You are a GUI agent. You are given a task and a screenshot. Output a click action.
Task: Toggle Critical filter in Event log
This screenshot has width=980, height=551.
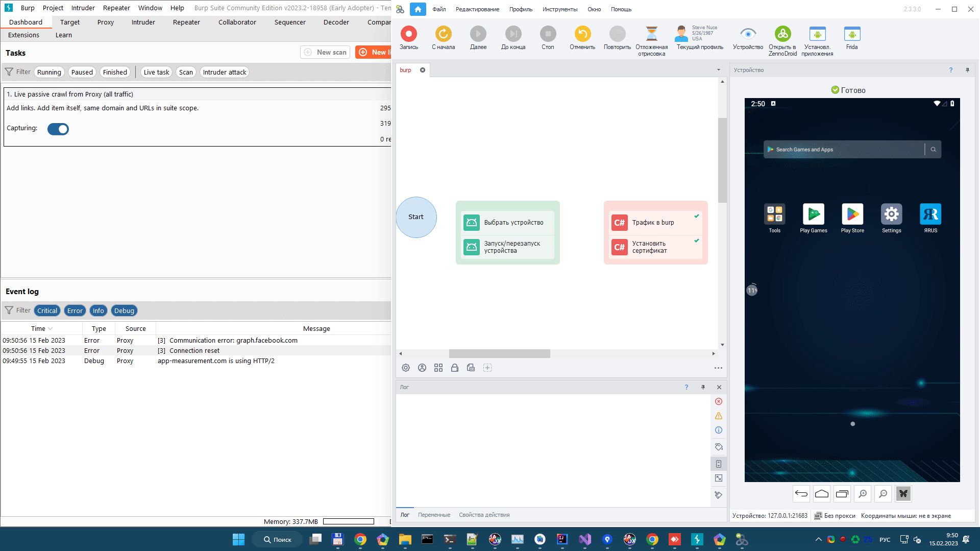[47, 310]
